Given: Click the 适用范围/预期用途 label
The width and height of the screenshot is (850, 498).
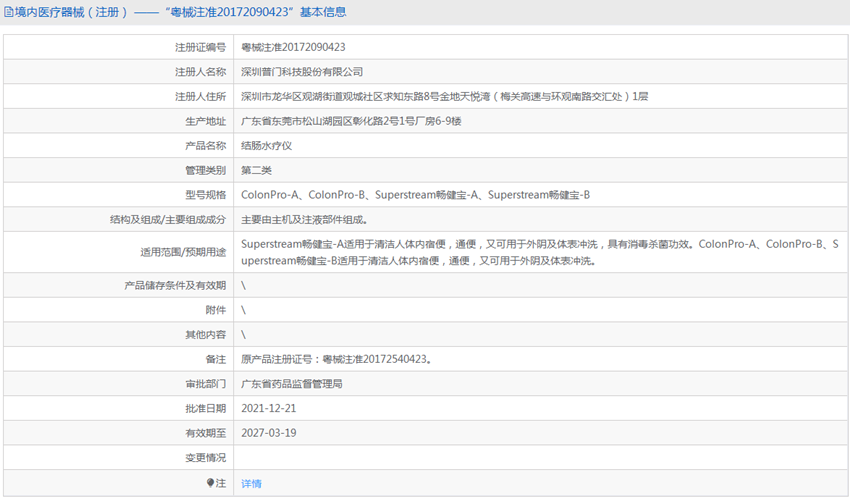Looking at the screenshot, I should tap(183, 253).
